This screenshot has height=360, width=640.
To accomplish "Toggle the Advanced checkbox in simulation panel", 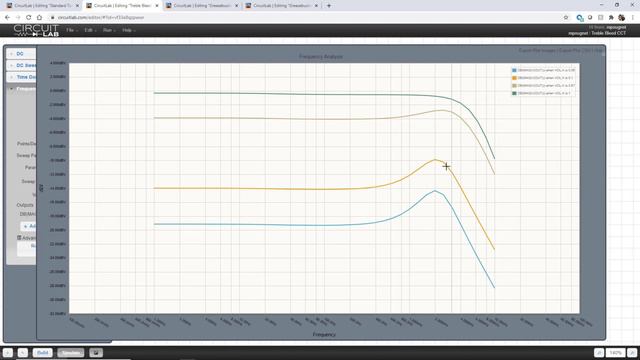I will tap(19, 238).
